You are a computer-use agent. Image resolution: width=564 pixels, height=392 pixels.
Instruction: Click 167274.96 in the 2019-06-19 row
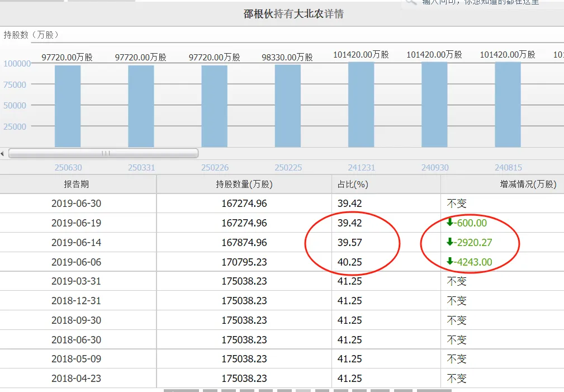tap(244, 223)
